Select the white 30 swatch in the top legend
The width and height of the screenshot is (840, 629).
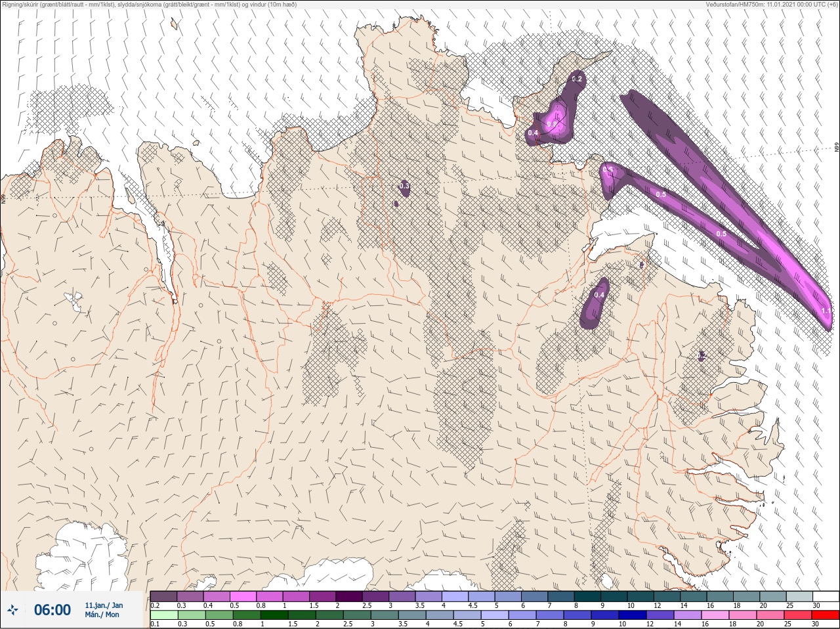[x=826, y=596]
